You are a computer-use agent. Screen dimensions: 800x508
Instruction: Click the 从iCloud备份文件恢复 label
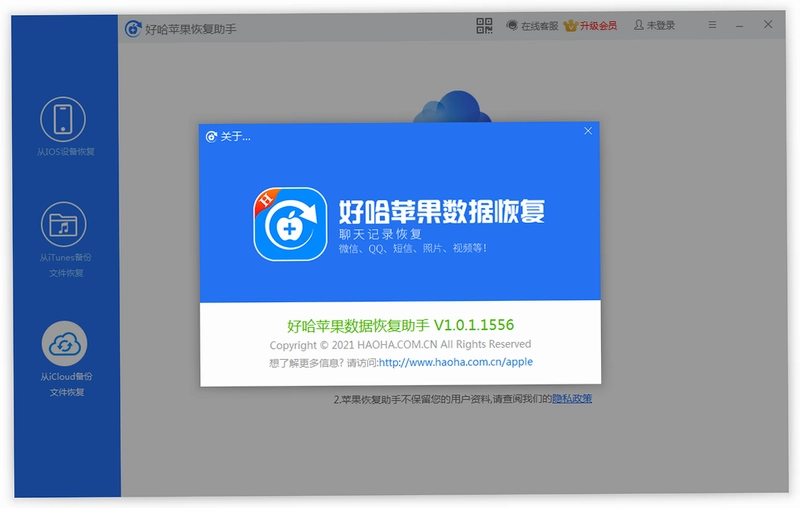point(66,384)
